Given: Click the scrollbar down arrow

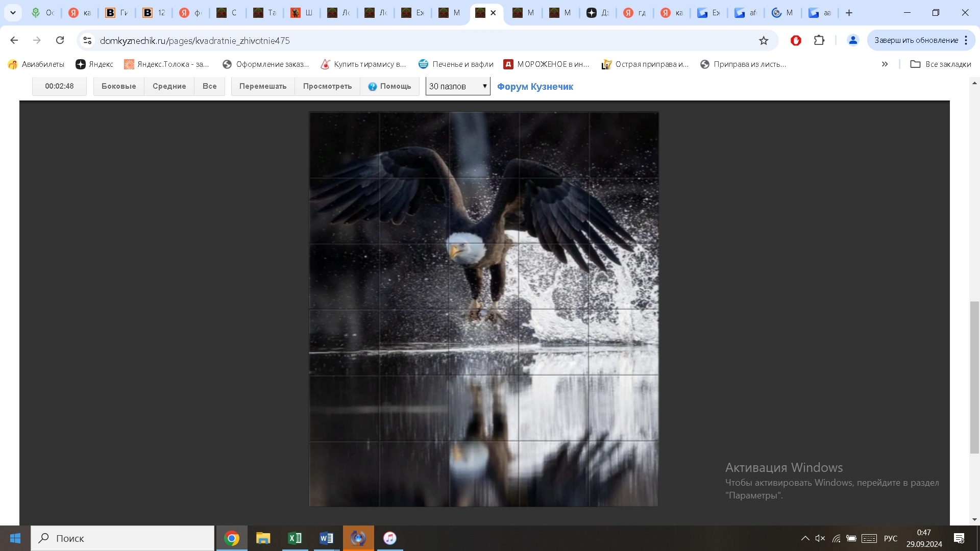Looking at the screenshot, I should click(974, 519).
